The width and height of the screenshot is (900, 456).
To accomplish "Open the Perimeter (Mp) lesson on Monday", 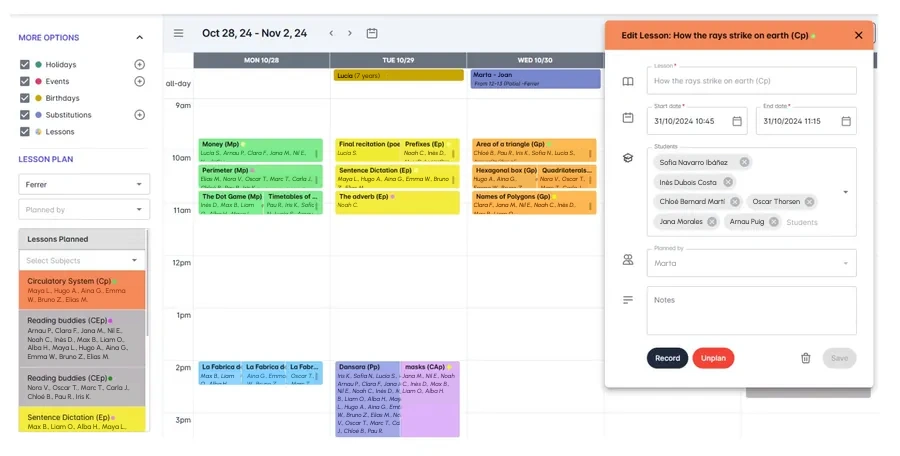I will click(x=261, y=176).
